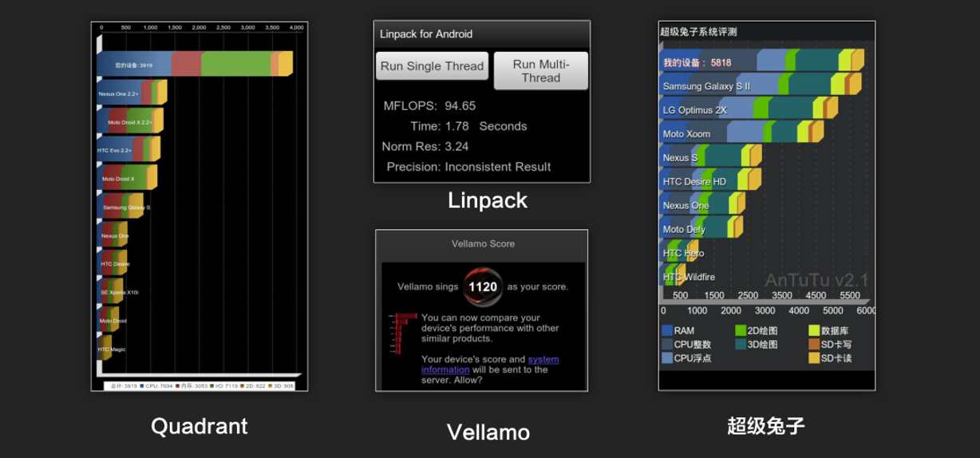Click the Vellamo Score dialog title
This screenshot has width=980, height=458.
tap(483, 244)
